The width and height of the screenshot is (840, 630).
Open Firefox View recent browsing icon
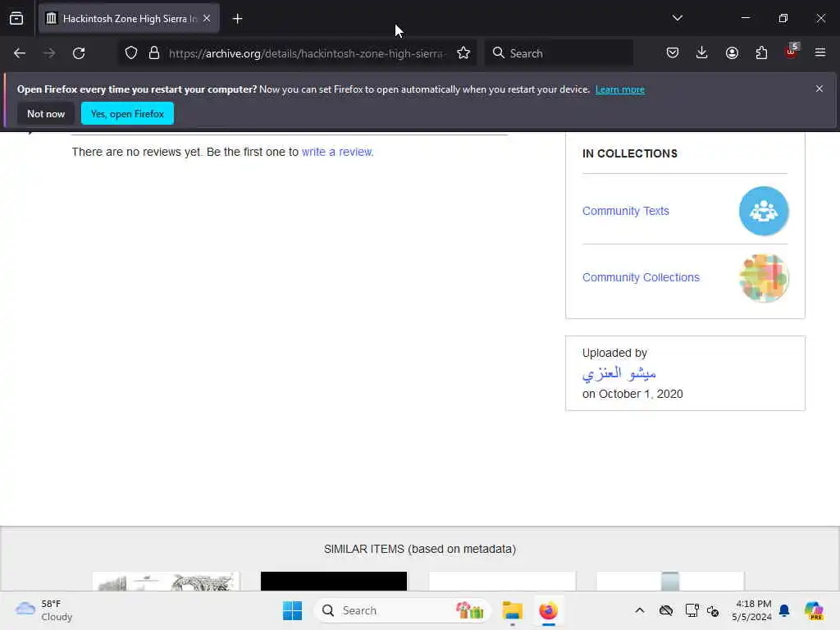[x=16, y=18]
